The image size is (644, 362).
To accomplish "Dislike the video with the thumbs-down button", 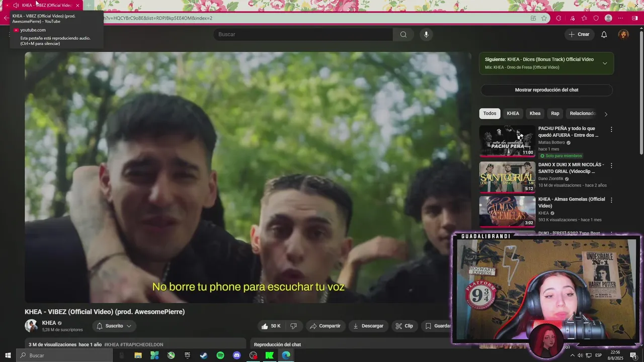I will 293,326.
